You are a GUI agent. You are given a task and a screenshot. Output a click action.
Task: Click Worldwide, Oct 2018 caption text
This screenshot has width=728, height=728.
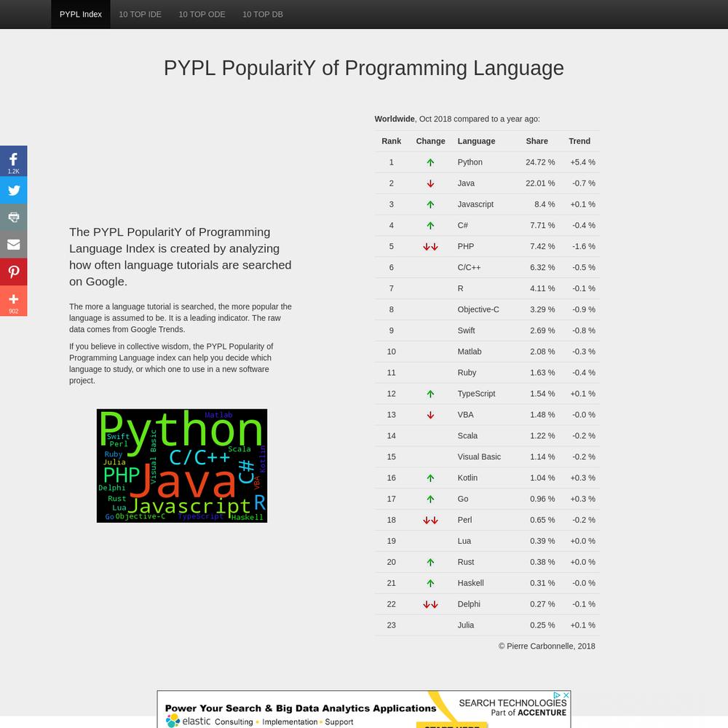(457, 119)
